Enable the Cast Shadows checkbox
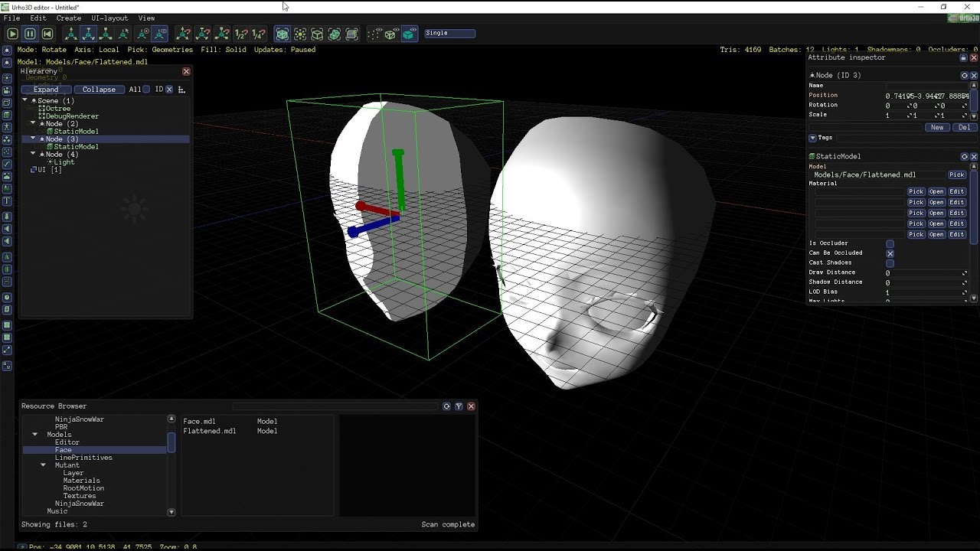980x551 pixels. click(x=890, y=263)
